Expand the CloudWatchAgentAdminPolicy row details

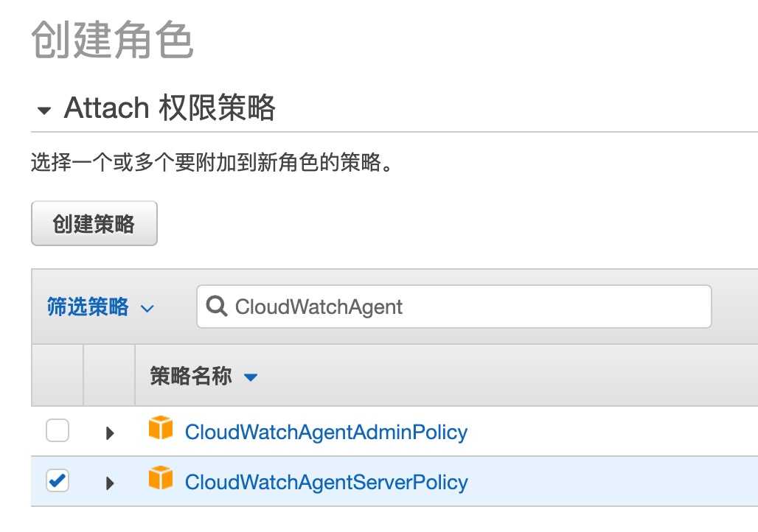point(111,433)
